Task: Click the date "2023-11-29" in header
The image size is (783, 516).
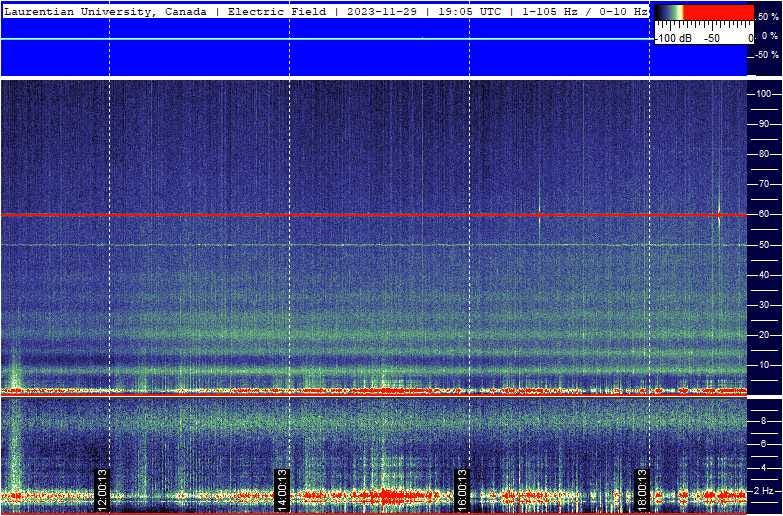Action: click(384, 12)
